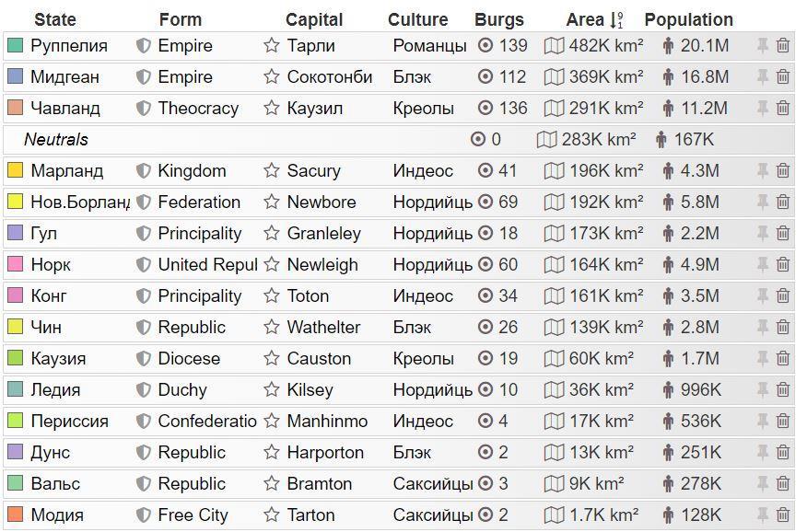Open color picker swatch for Норк

(x=15, y=264)
